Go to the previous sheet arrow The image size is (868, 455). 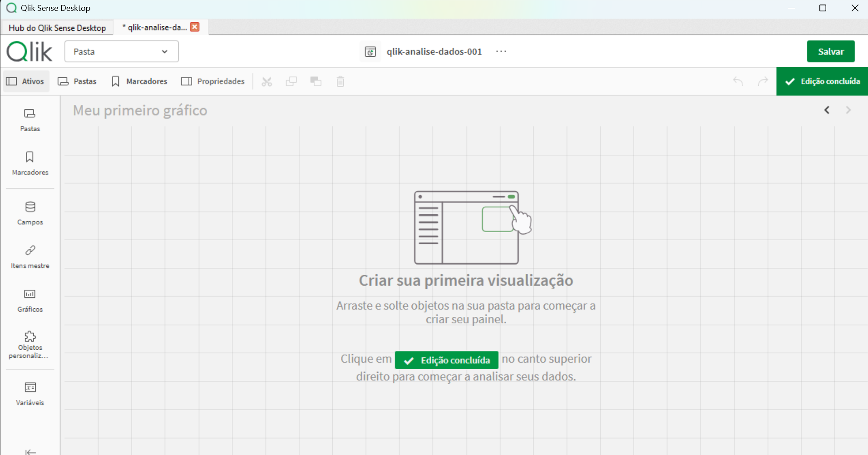coord(827,110)
